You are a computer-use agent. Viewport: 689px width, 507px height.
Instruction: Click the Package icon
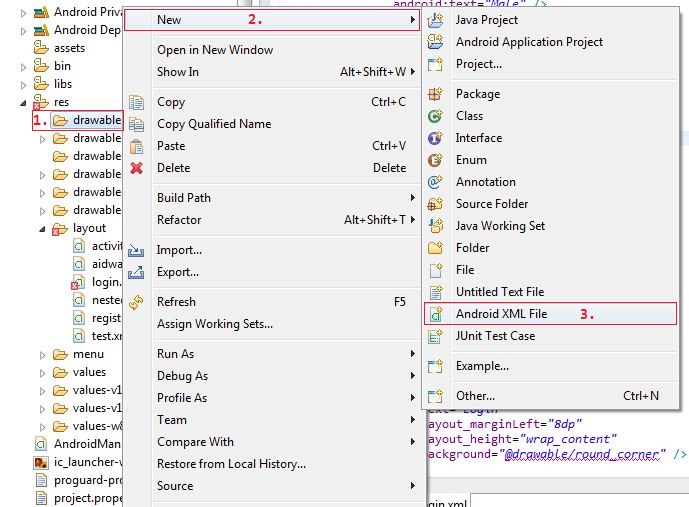pos(435,94)
